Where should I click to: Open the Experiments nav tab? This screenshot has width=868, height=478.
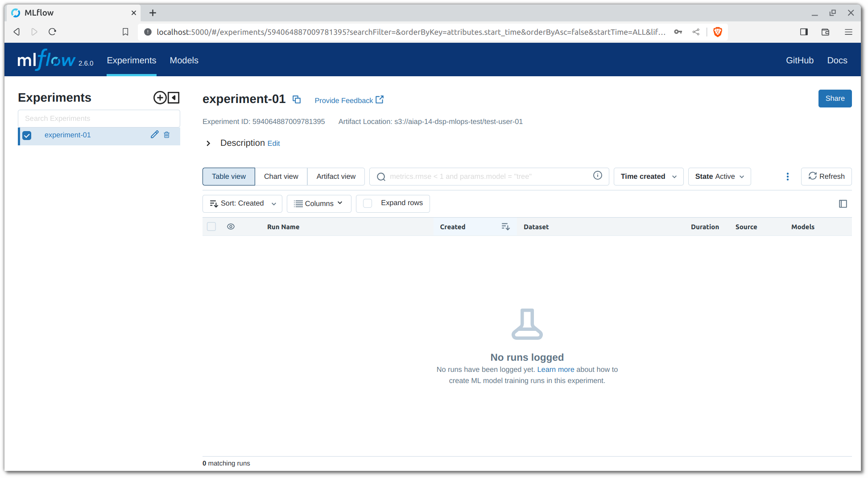click(132, 60)
